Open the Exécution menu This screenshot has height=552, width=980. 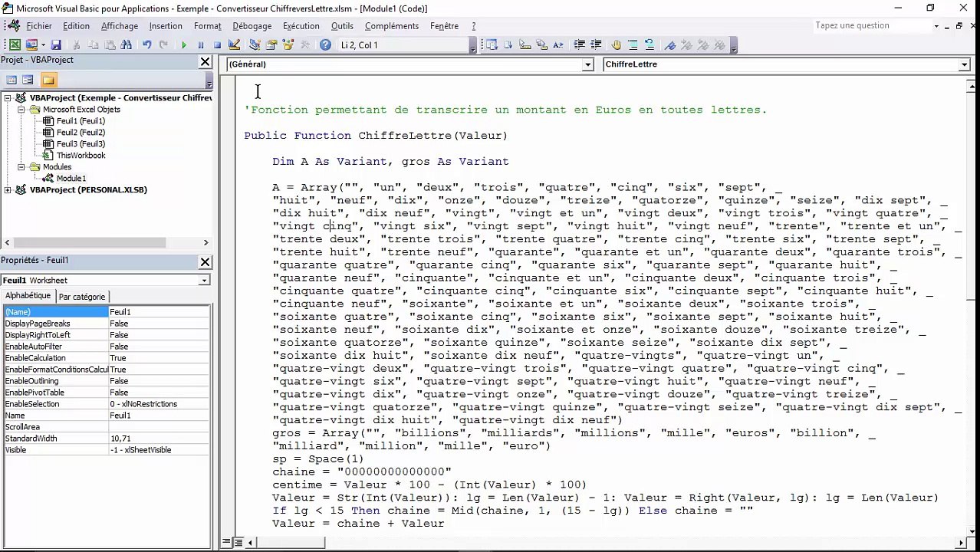(301, 26)
